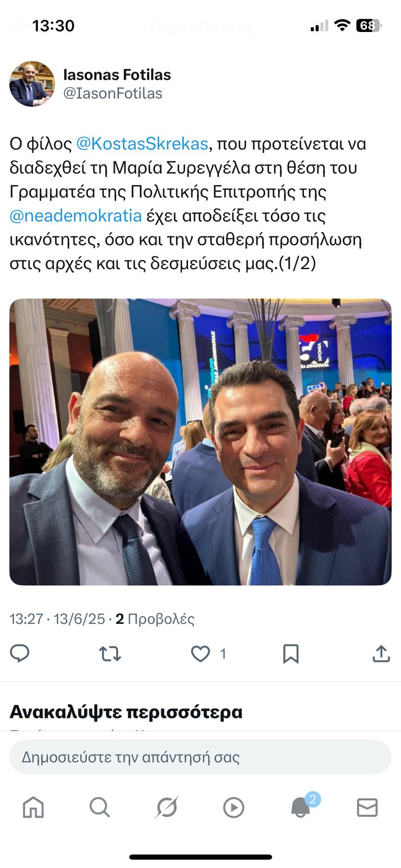Open the @neademokratia mention link
This screenshot has width=401, height=868.
pyautogui.click(x=76, y=215)
